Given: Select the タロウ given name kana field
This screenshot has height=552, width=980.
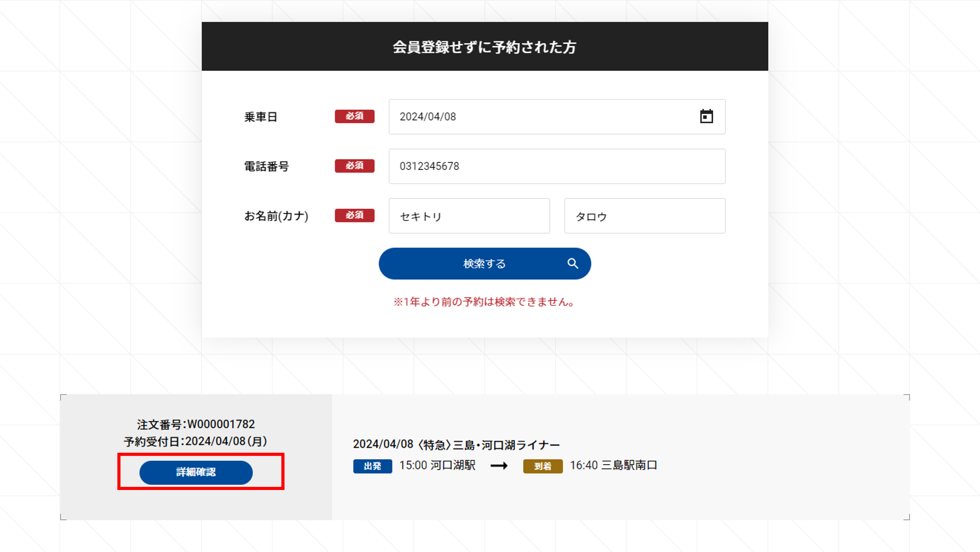Looking at the screenshot, I should pyautogui.click(x=644, y=216).
